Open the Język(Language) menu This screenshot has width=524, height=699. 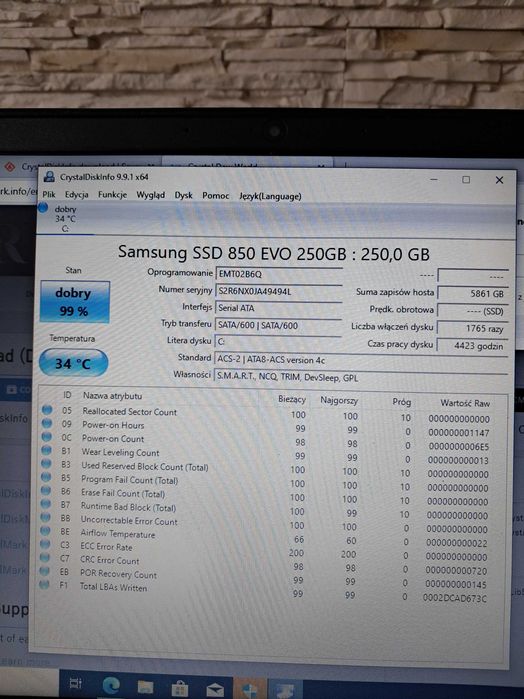tap(270, 196)
